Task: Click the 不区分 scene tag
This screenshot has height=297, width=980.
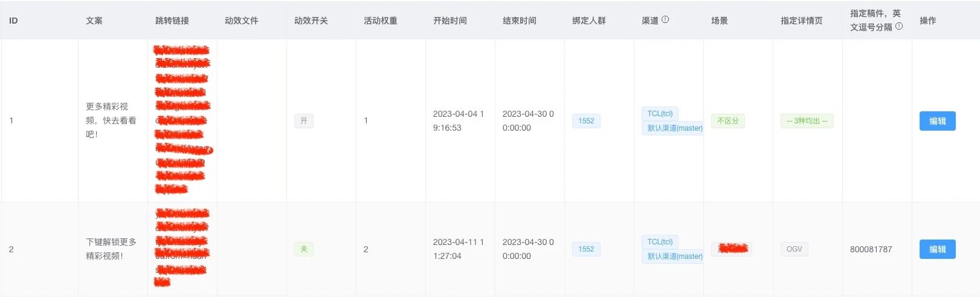Action: pos(727,121)
